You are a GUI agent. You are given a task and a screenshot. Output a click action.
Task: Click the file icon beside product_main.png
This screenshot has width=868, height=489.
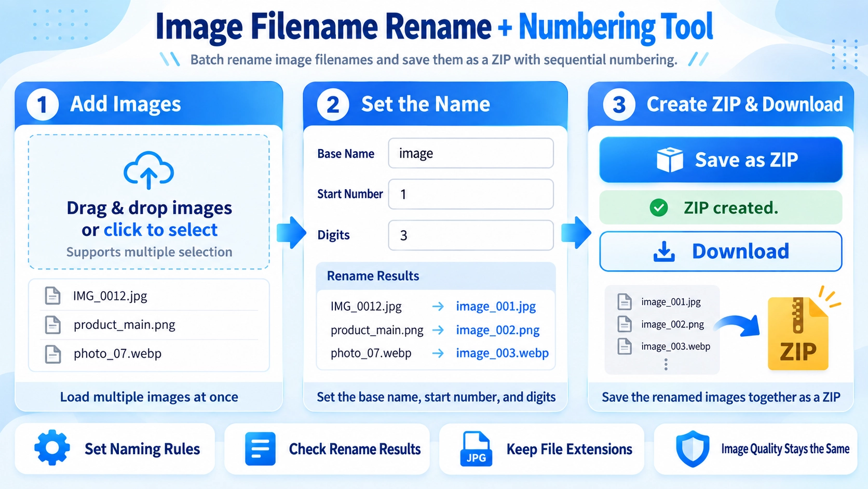52,325
